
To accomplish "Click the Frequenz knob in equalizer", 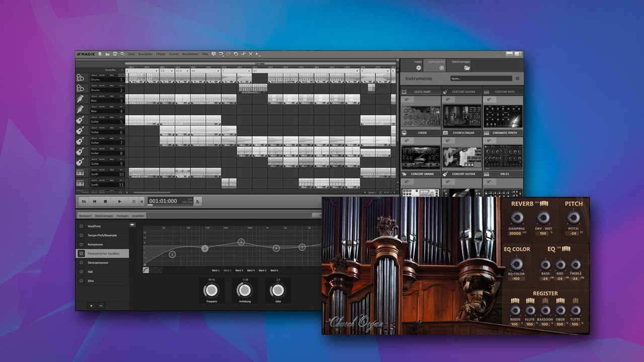I will (x=212, y=290).
